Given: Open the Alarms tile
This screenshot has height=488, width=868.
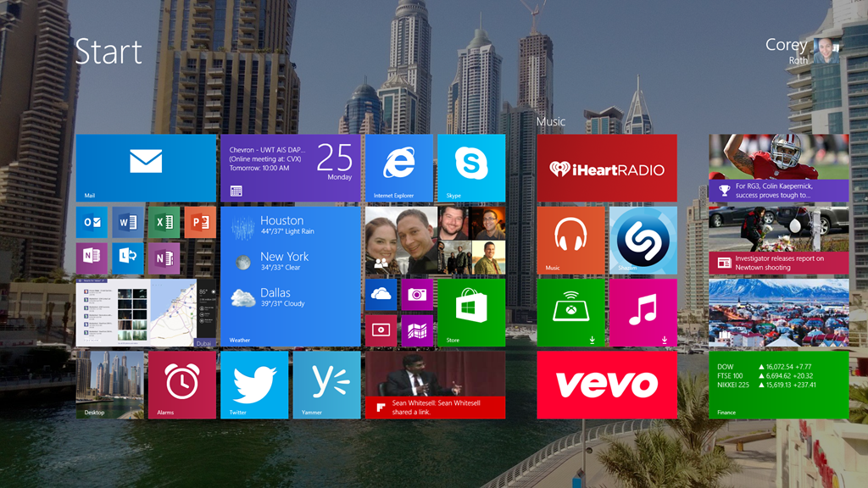Looking at the screenshot, I should [x=182, y=385].
